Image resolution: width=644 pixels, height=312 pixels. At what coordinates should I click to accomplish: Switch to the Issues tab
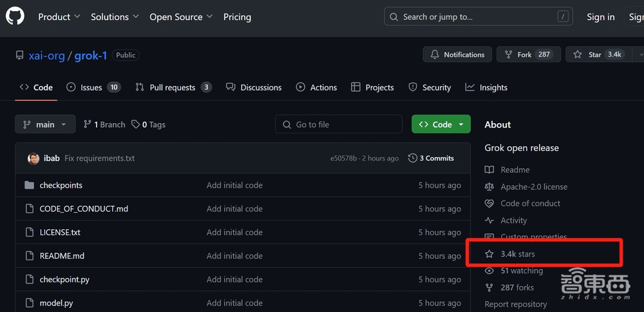click(93, 88)
